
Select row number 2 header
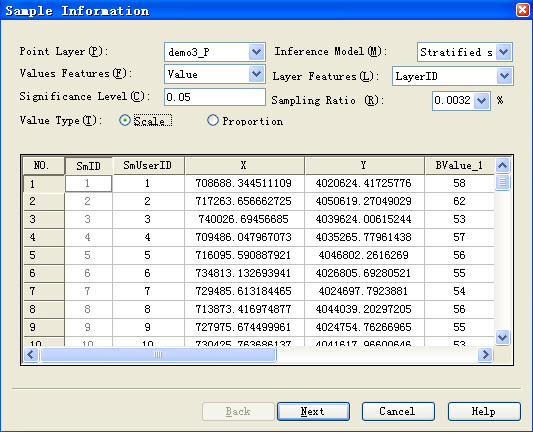[44, 202]
